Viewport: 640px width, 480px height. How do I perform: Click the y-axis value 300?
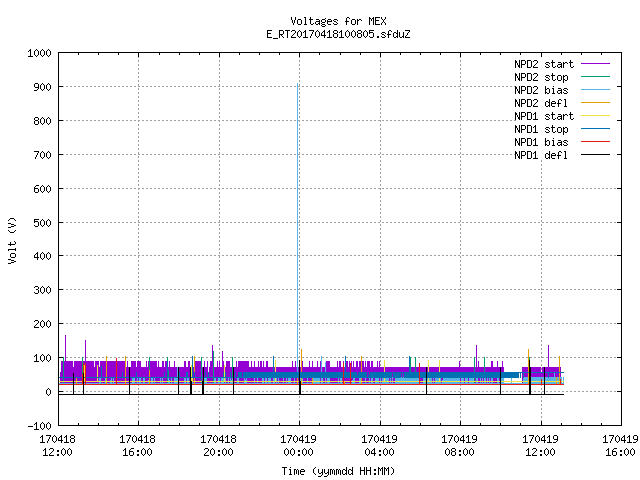(x=42, y=290)
